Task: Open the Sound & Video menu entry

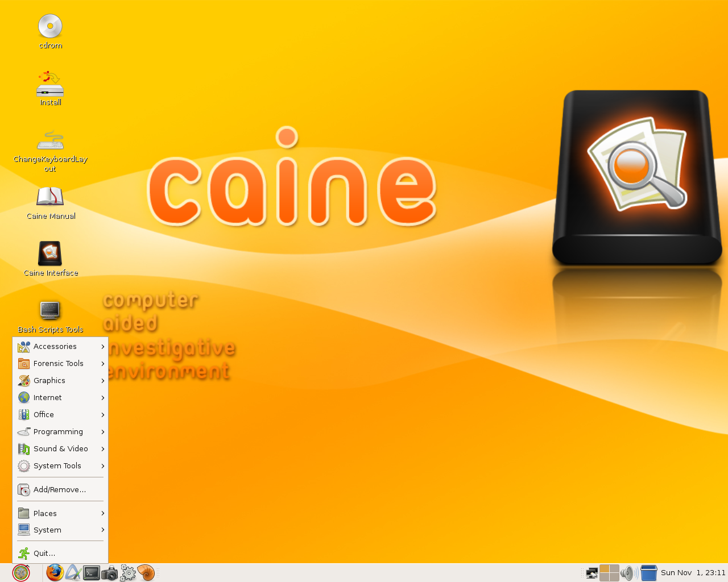Action: 61,449
